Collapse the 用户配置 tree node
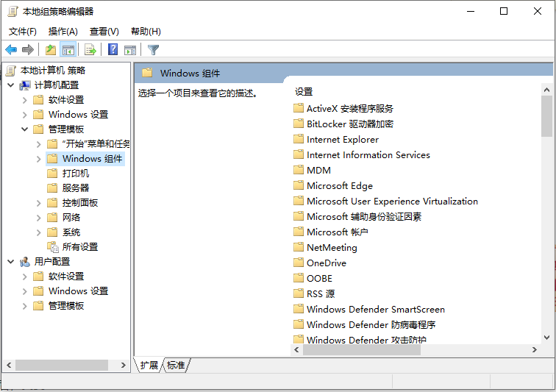 11,262
